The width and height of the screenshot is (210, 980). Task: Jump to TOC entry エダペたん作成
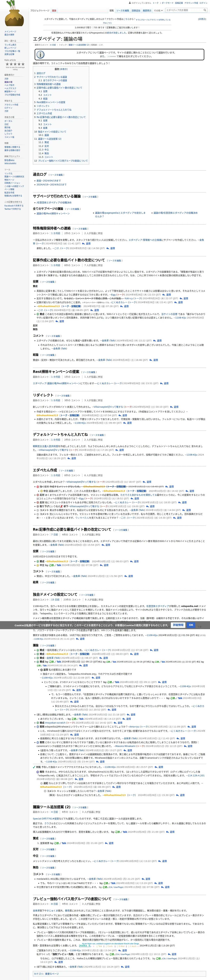(44, 113)
